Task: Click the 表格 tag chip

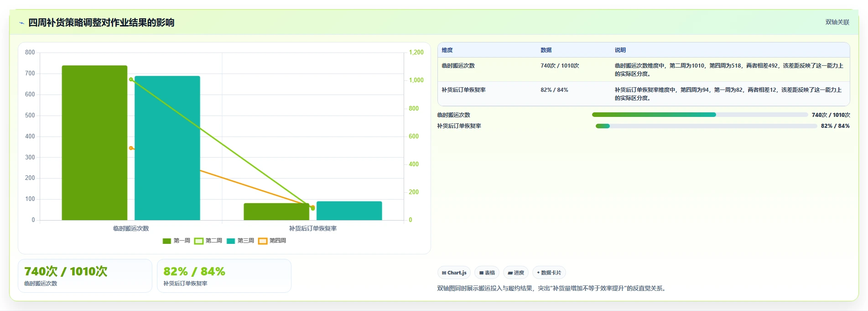Action: click(x=487, y=273)
